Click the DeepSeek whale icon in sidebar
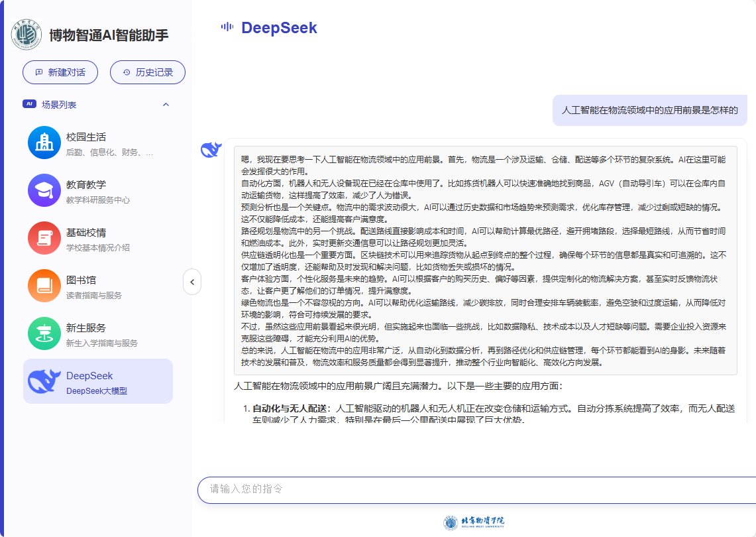 point(44,382)
